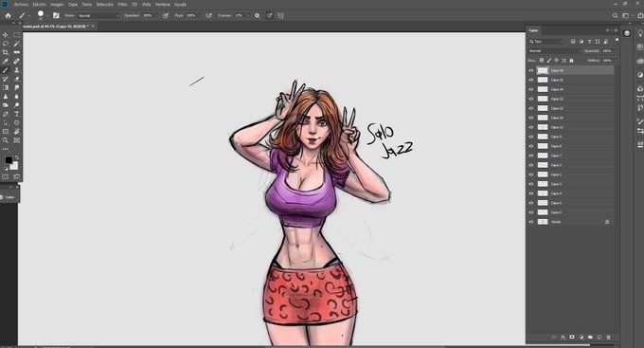
Task: Click the Fondo layer lock icon
Action: tap(607, 222)
